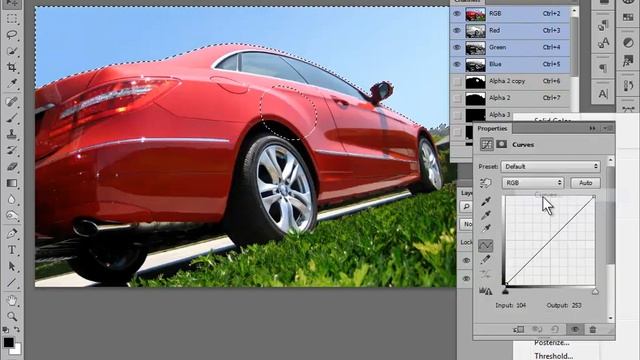Select the Clone Stamp tool
640x360 pixels.
pyautogui.click(x=12, y=134)
